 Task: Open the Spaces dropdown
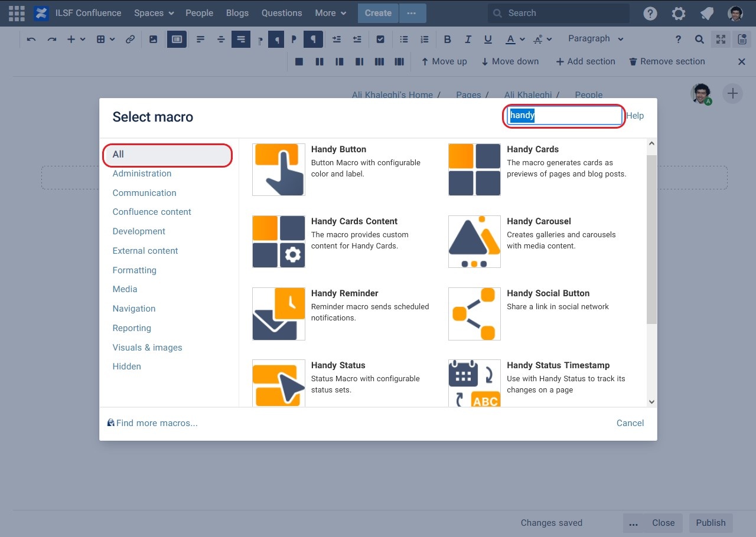[x=154, y=13]
